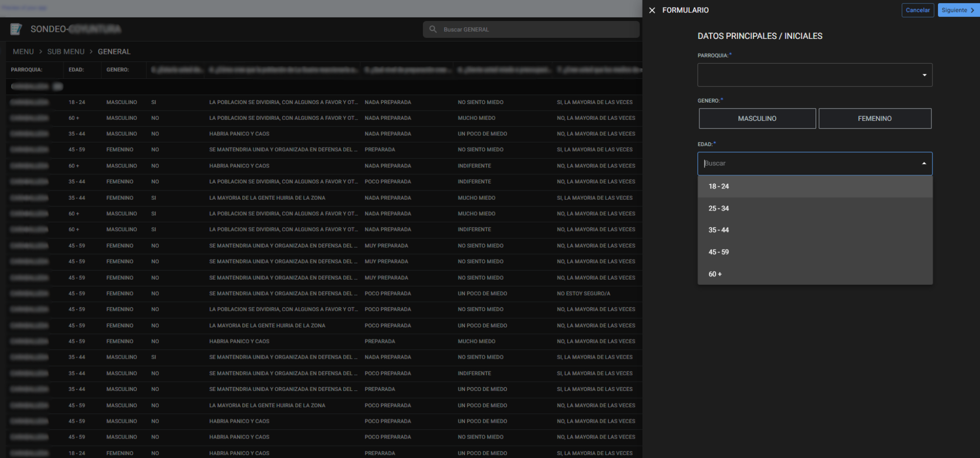980x458 pixels.
Task: Choose 25 - 34 age option
Action: point(718,209)
